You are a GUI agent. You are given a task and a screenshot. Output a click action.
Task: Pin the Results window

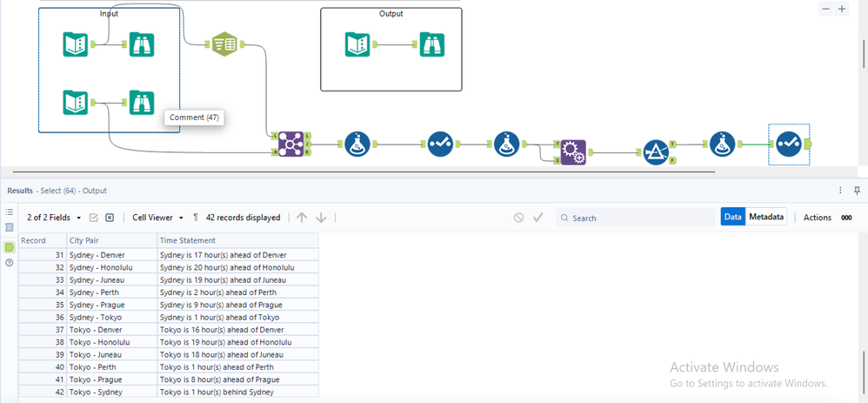click(858, 191)
